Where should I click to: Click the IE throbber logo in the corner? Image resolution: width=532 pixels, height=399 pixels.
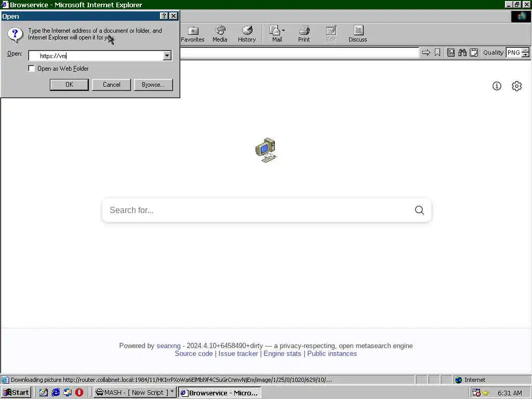pyautogui.click(x=521, y=17)
